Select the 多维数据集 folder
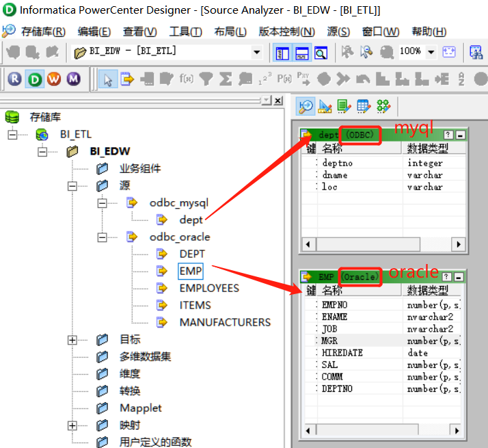The image size is (488, 448). (x=145, y=357)
